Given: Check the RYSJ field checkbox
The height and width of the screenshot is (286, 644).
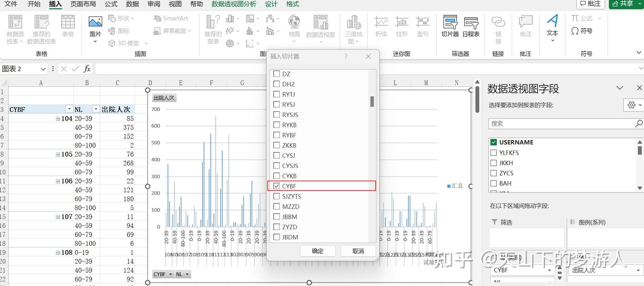Looking at the screenshot, I should pos(277,105).
